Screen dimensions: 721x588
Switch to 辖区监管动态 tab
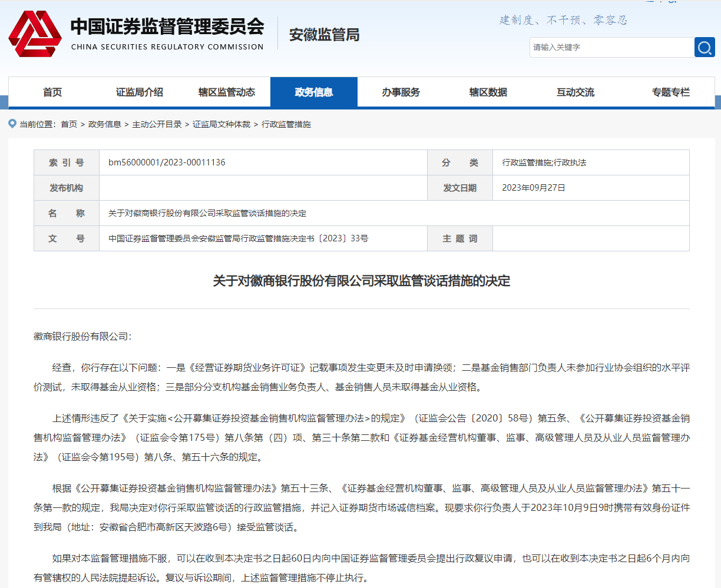point(227,92)
